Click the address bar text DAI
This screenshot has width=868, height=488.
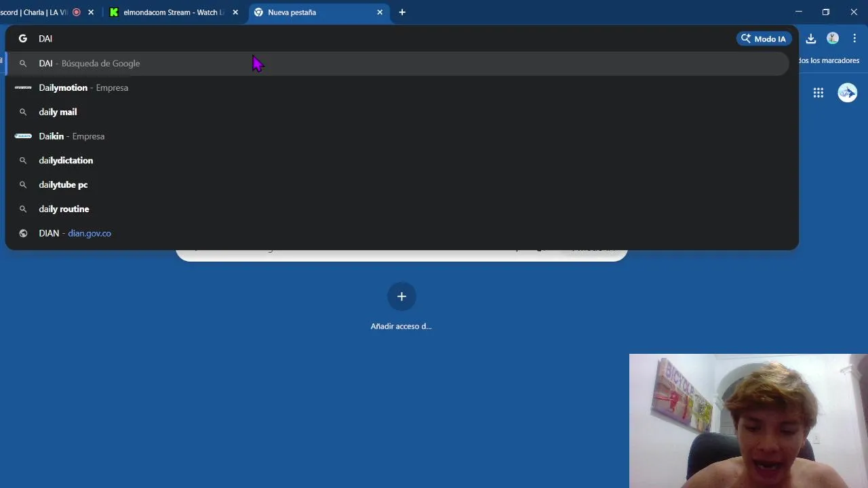tap(45, 39)
